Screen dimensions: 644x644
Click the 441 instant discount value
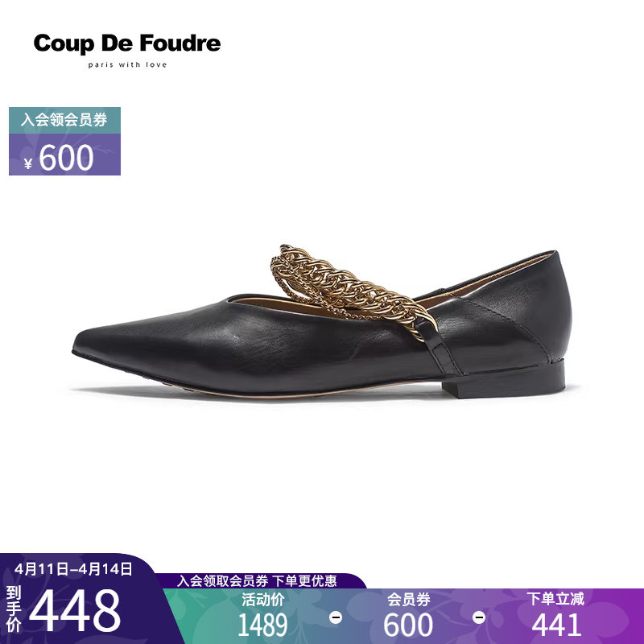(x=556, y=625)
